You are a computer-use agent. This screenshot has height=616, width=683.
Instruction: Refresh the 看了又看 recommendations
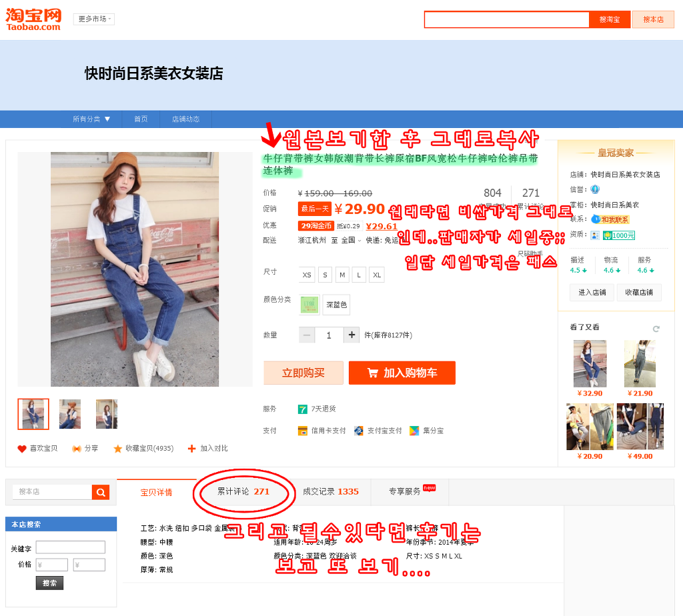coord(656,329)
